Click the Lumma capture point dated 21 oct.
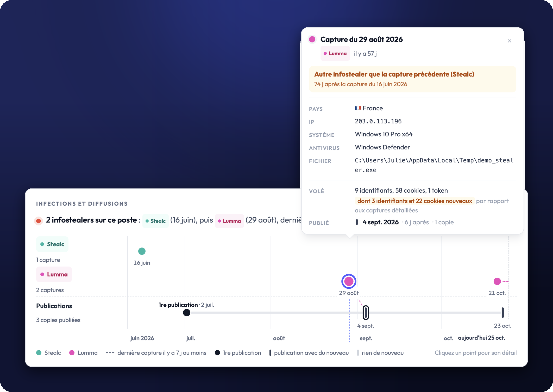 coord(497,281)
